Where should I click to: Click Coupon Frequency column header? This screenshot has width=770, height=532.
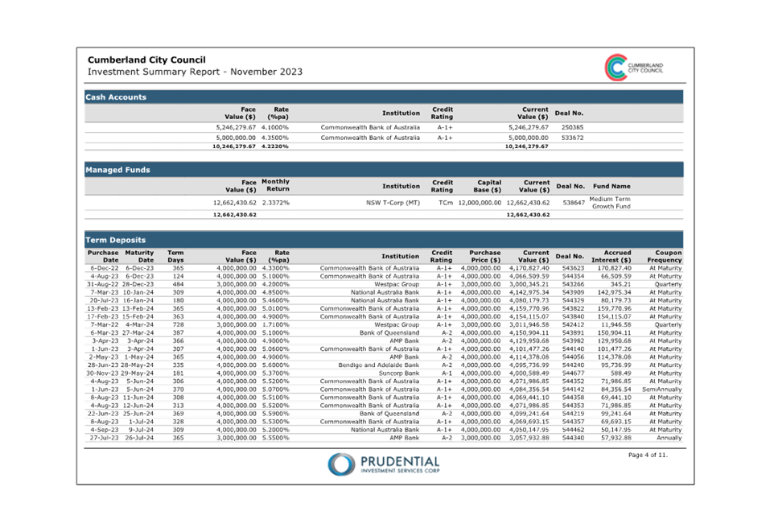(x=664, y=256)
